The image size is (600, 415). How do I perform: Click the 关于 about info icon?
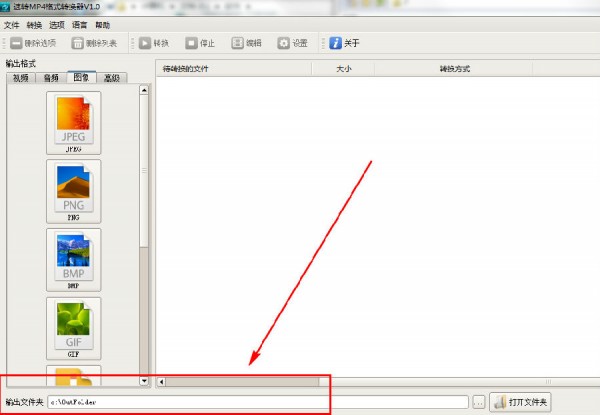pos(335,43)
